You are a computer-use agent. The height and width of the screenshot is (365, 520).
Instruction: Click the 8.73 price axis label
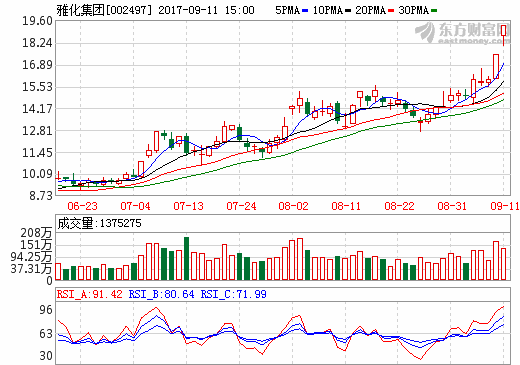[41, 196]
